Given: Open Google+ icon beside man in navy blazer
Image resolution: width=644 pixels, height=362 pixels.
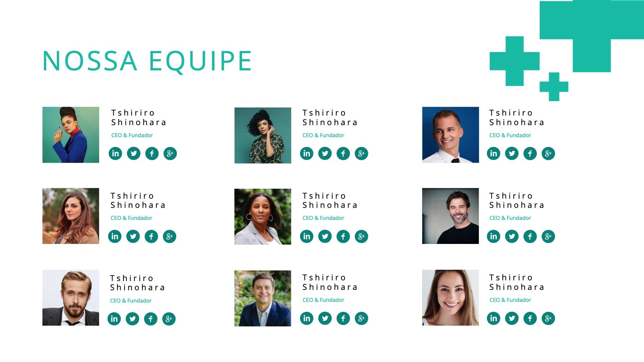Looking at the screenshot, I should (361, 319).
